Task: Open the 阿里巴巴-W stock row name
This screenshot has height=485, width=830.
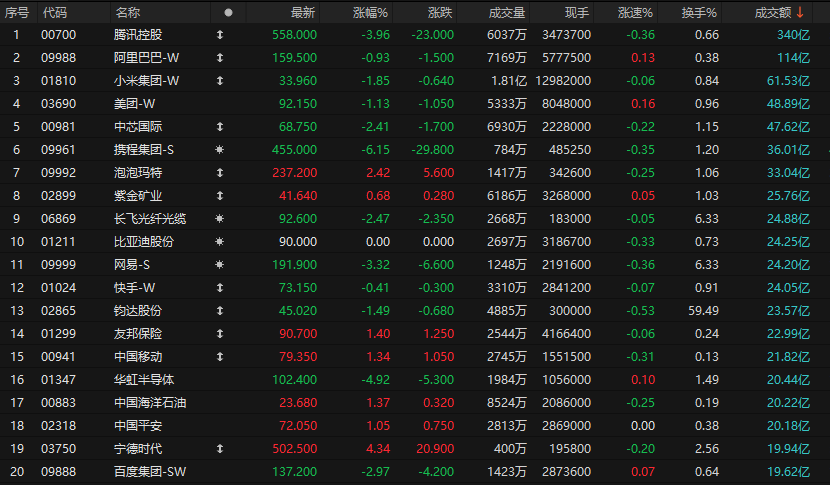Action: click(x=147, y=58)
